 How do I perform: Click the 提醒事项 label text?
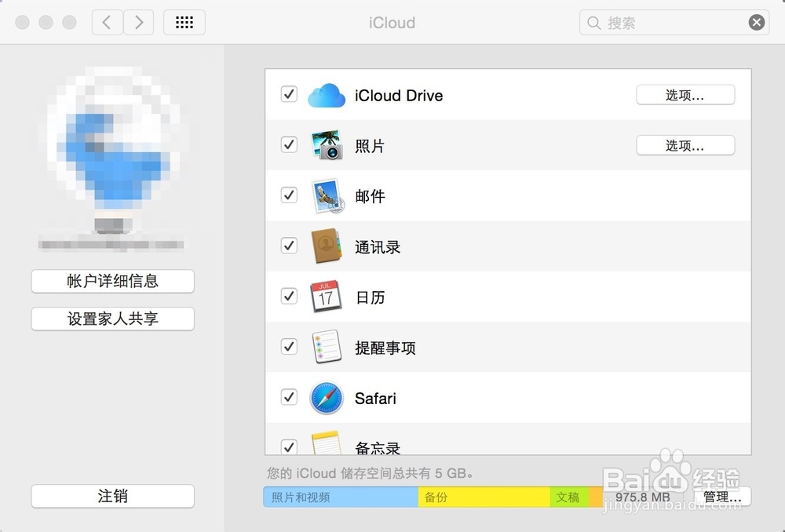pyautogui.click(x=385, y=348)
